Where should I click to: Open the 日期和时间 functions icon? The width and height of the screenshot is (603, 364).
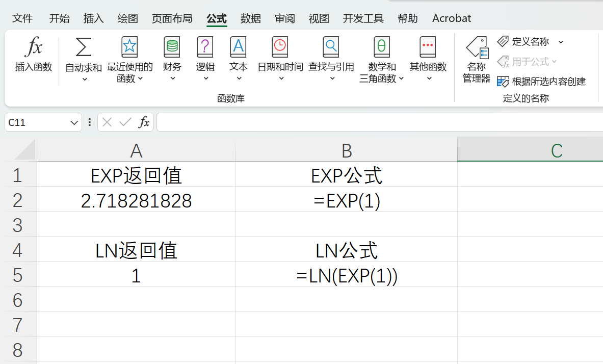coord(280,47)
